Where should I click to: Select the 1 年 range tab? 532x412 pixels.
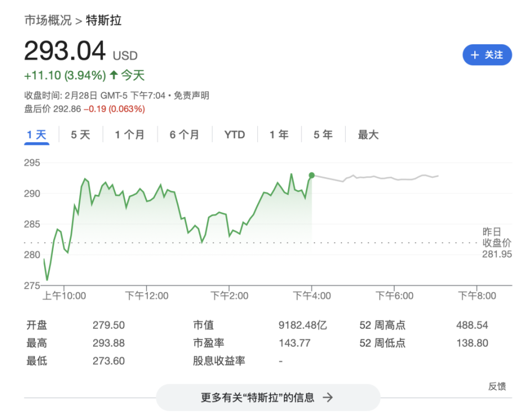click(x=279, y=135)
